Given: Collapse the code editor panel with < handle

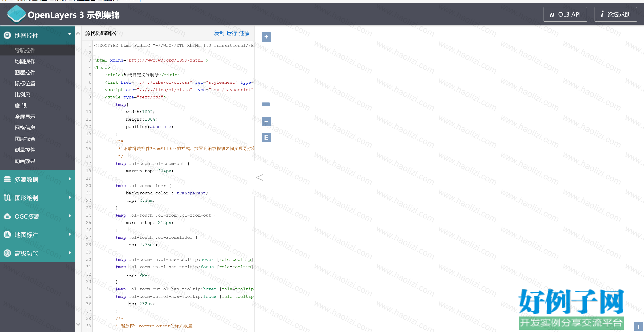Looking at the screenshot, I should coord(260,178).
